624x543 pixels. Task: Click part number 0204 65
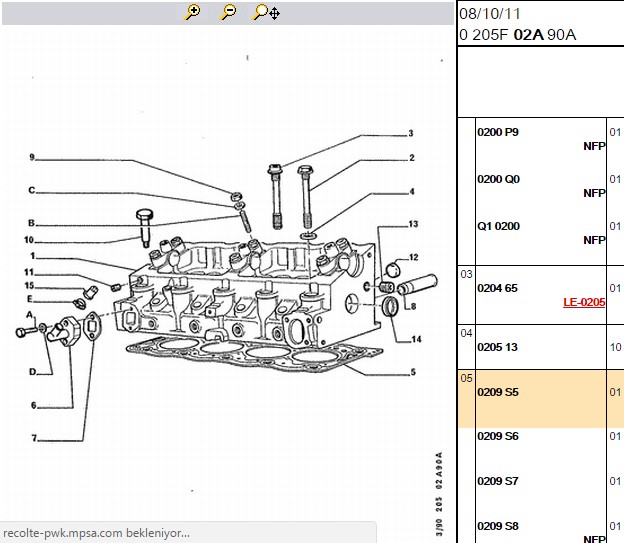[497, 288]
